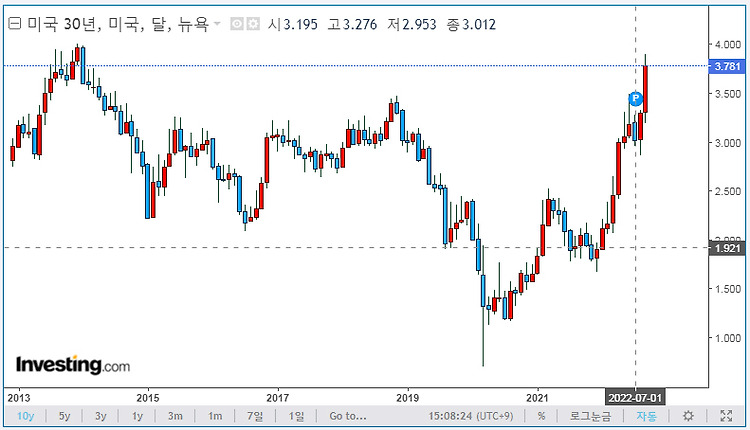This screenshot has height=430, width=750.
Task: Click the 2017 time axis label
Action: pos(277,398)
